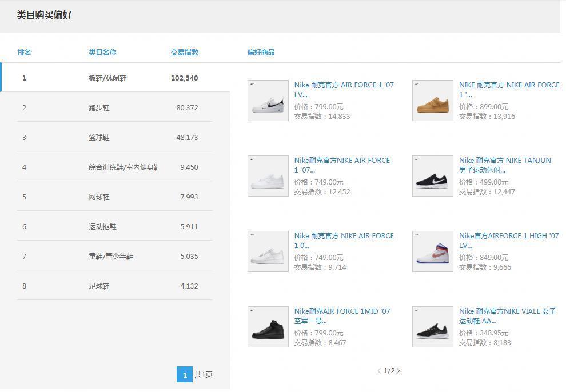Select the Air Force 1 High '07 shoe image

432,251
